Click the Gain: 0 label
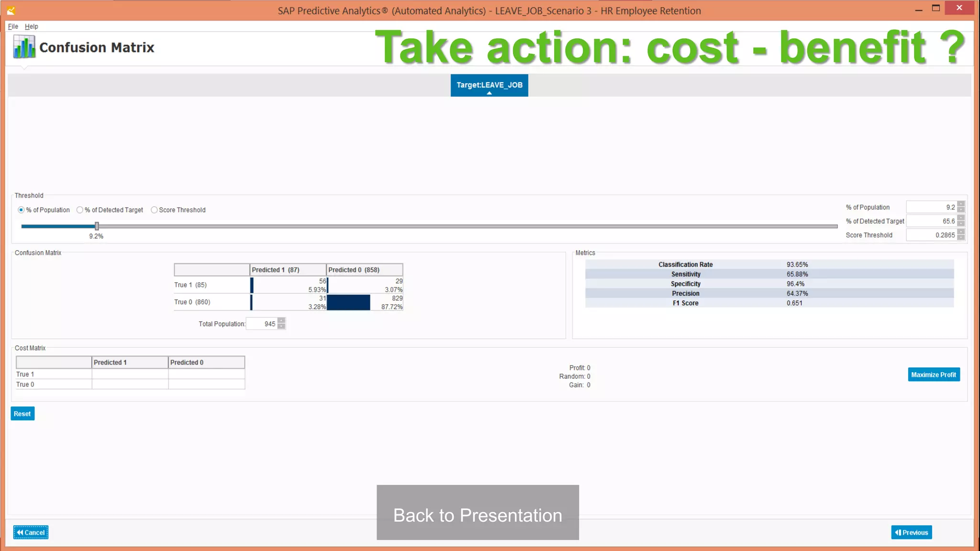This screenshot has width=980, height=551. click(579, 385)
